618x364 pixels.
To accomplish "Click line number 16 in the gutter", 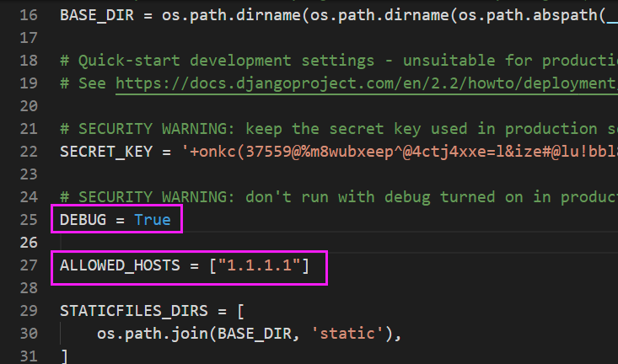I will point(29,15).
